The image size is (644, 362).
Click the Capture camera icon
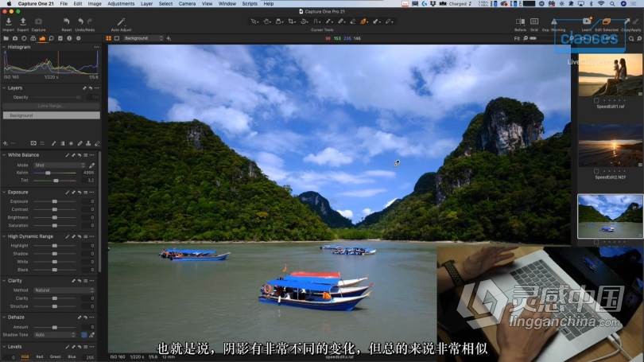click(38, 21)
